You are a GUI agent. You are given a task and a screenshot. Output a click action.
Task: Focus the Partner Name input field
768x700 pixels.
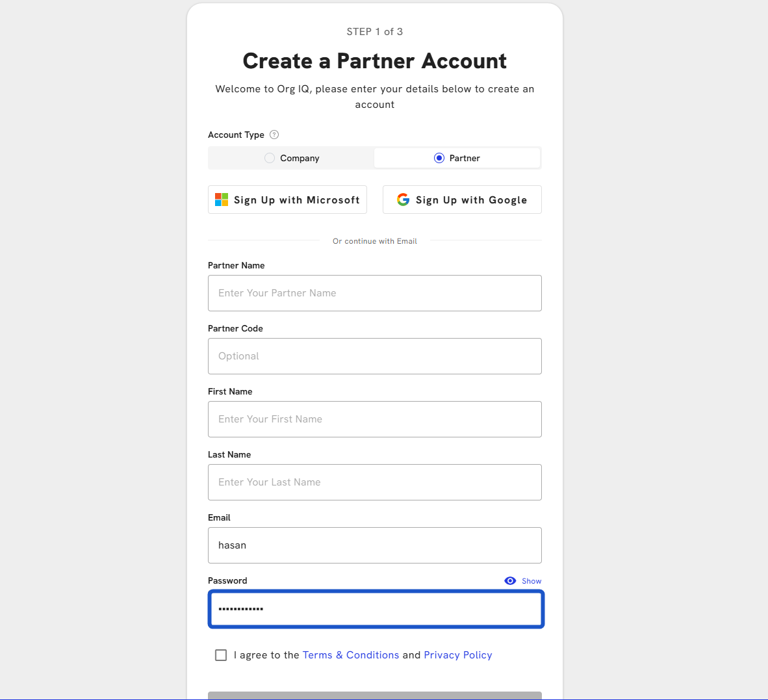375,293
